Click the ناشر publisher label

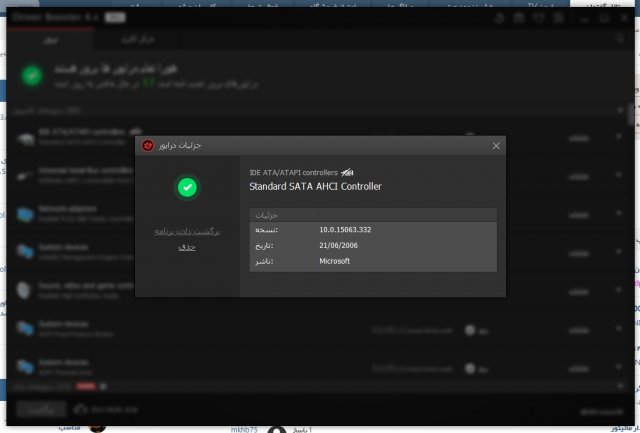[264, 261]
